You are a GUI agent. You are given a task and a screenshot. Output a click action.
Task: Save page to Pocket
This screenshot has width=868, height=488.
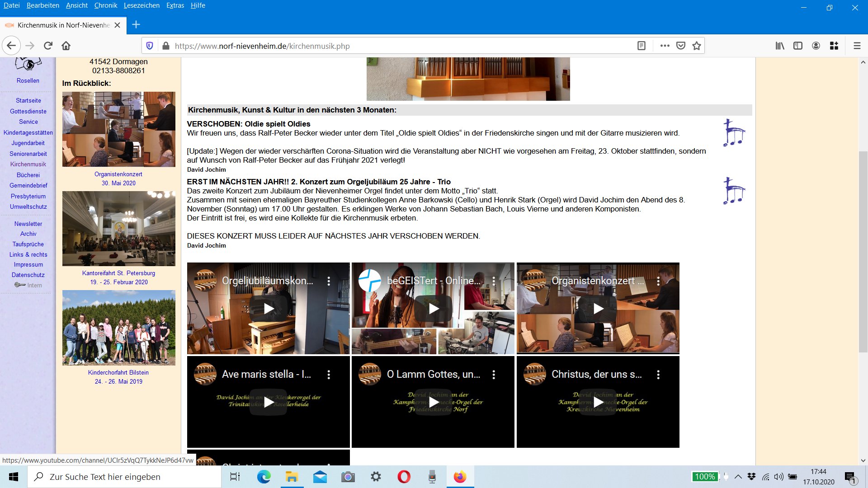[x=681, y=46]
